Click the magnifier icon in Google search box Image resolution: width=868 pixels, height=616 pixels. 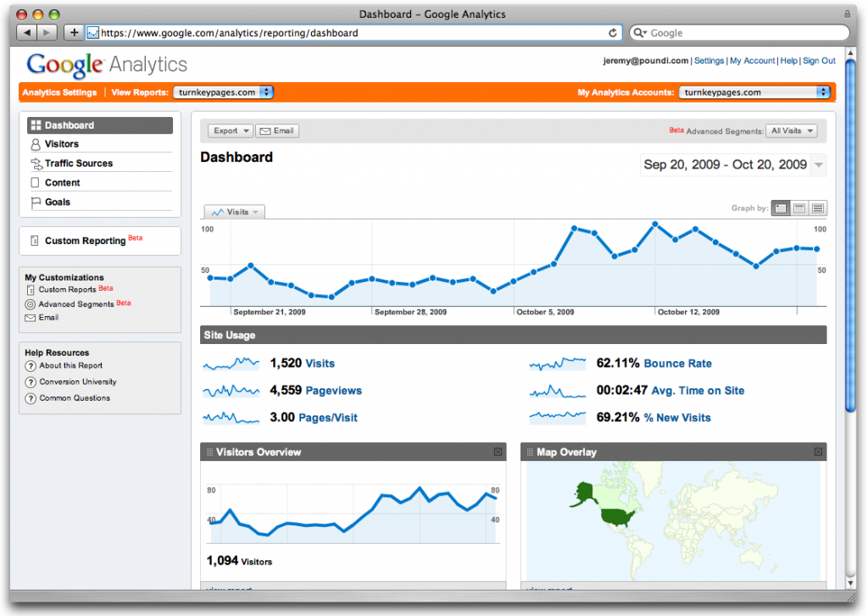click(639, 33)
